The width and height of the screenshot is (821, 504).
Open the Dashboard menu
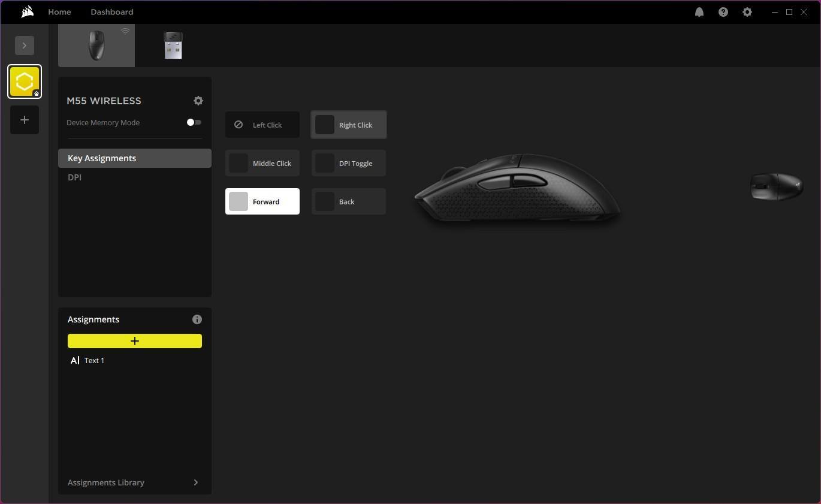[112, 12]
